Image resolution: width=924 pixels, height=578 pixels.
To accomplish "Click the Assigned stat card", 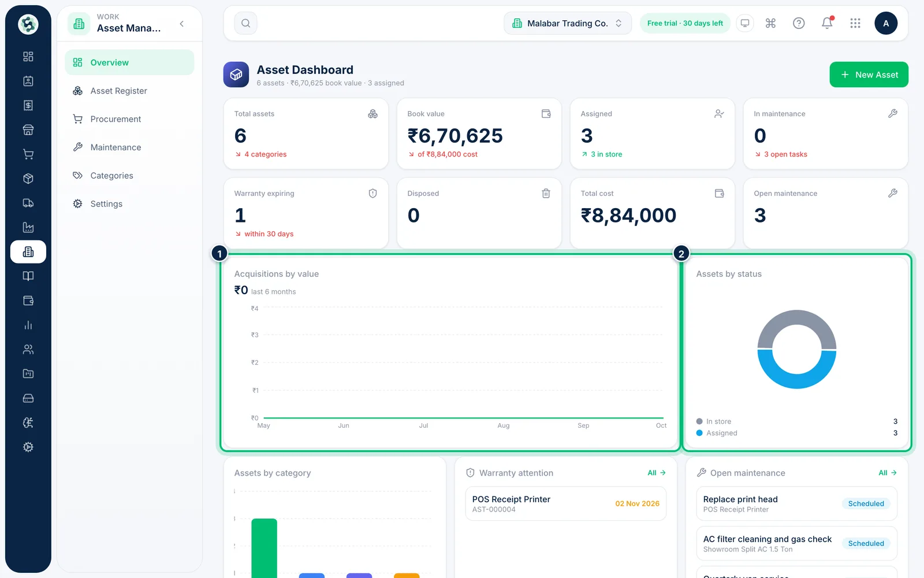I will [x=653, y=134].
